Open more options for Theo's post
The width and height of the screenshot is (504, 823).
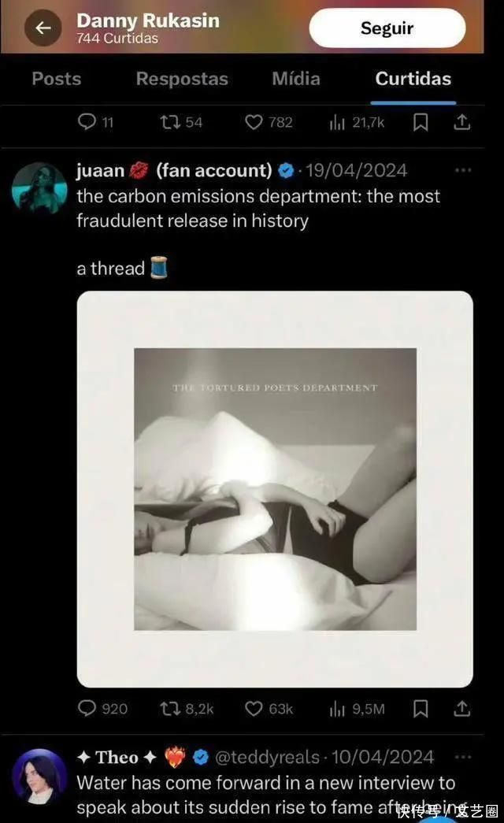point(463,757)
